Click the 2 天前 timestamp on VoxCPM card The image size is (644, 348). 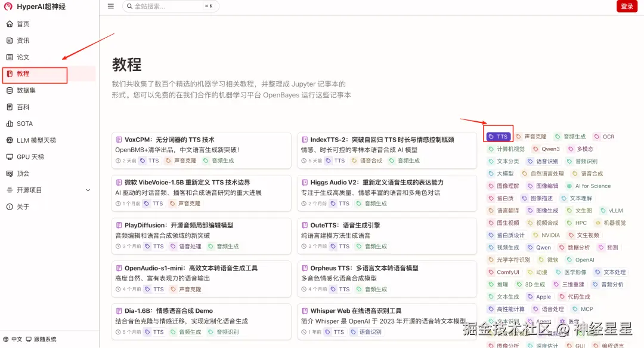tap(126, 161)
